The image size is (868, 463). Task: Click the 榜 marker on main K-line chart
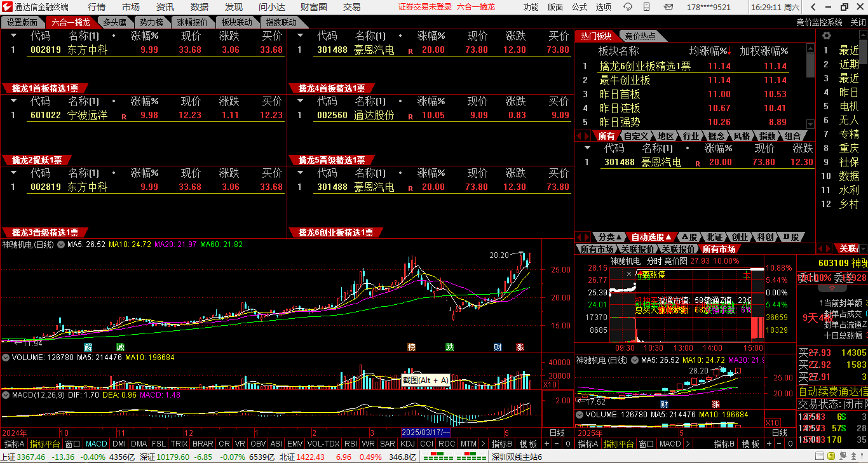coord(412,347)
